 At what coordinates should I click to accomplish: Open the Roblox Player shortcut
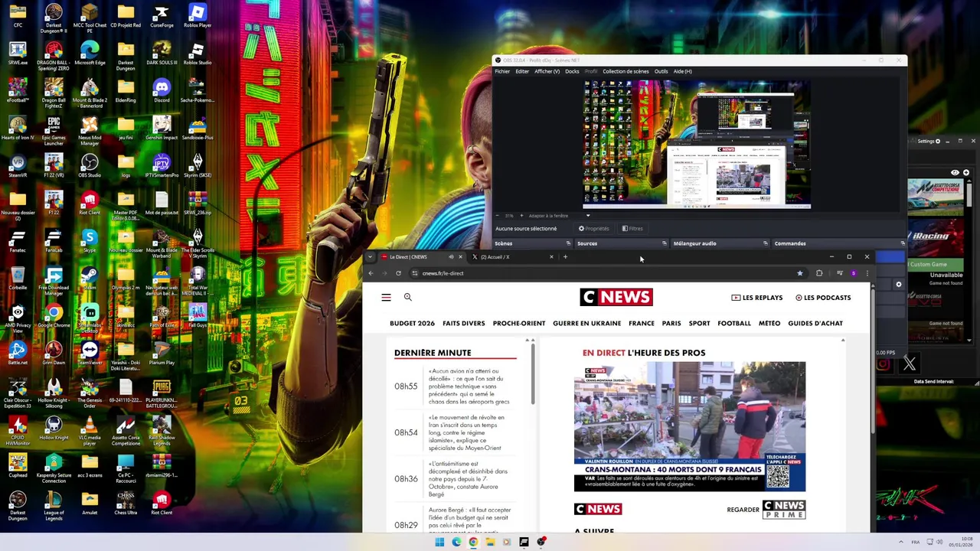pyautogui.click(x=198, y=16)
